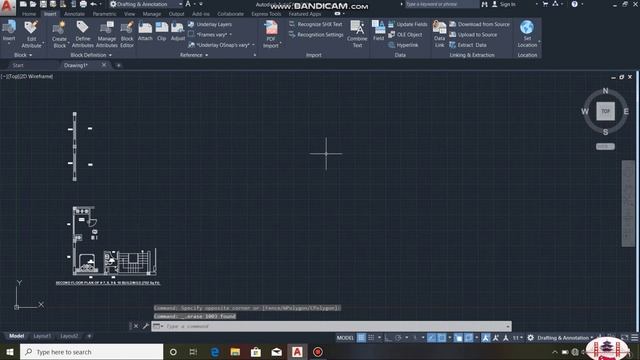
Task: Run Recognize SHX Text
Action: tap(315, 24)
